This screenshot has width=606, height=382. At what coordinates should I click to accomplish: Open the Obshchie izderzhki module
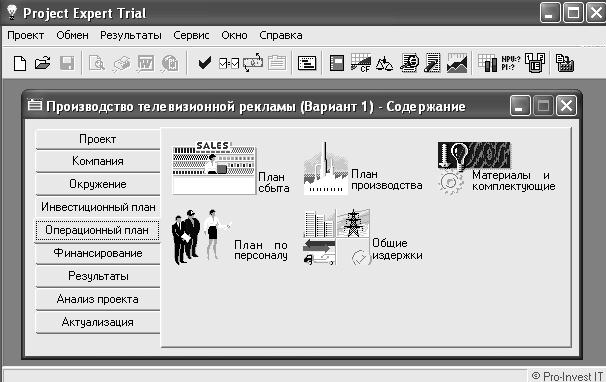[x=363, y=237]
